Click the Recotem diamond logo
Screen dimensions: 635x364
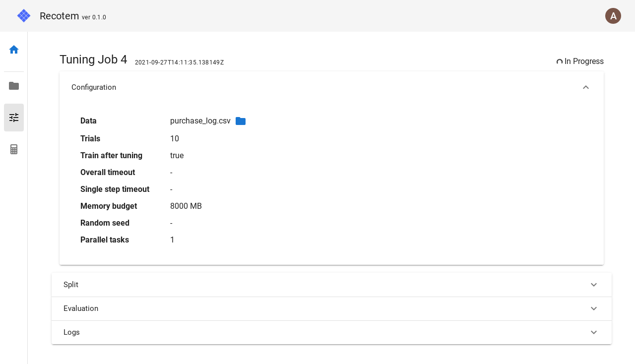coord(24,16)
